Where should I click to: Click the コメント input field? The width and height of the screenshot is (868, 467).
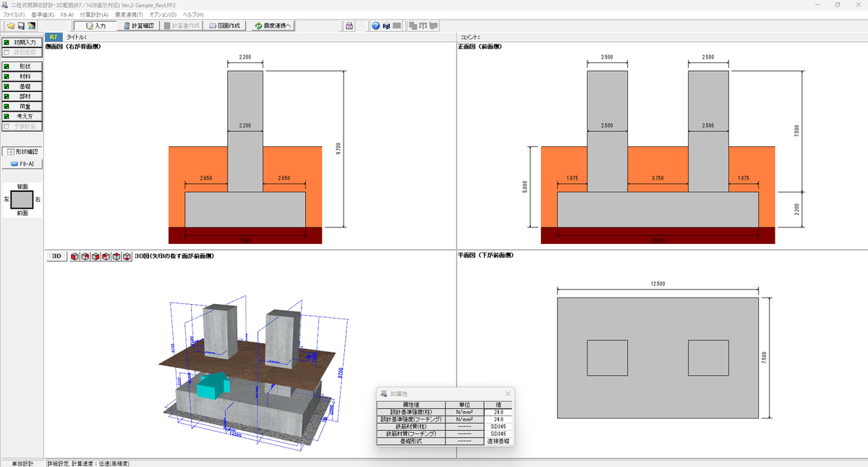(674, 36)
